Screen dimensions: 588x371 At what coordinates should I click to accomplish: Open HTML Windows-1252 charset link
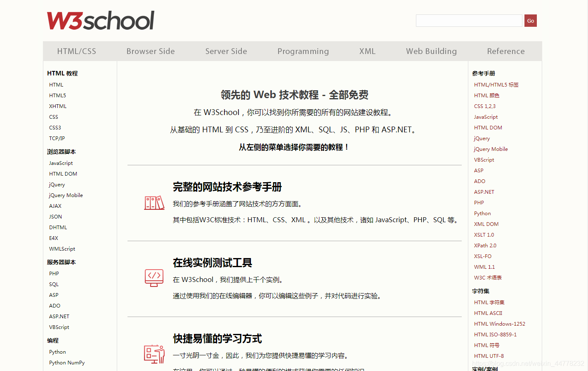point(500,324)
